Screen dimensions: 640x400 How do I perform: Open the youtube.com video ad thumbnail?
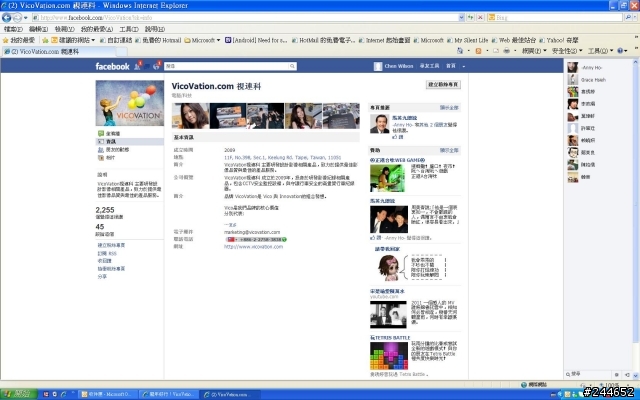pos(388,314)
